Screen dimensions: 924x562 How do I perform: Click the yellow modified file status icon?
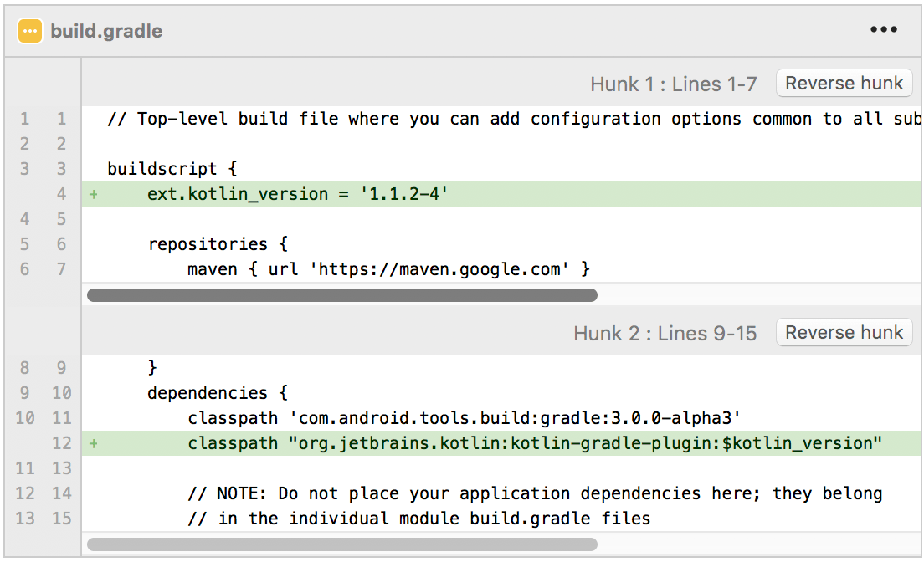click(x=30, y=31)
